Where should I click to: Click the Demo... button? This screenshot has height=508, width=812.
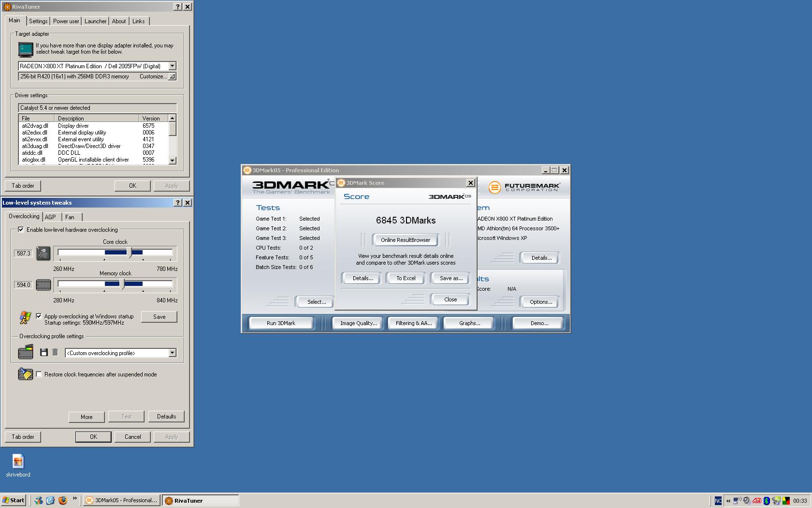(539, 323)
